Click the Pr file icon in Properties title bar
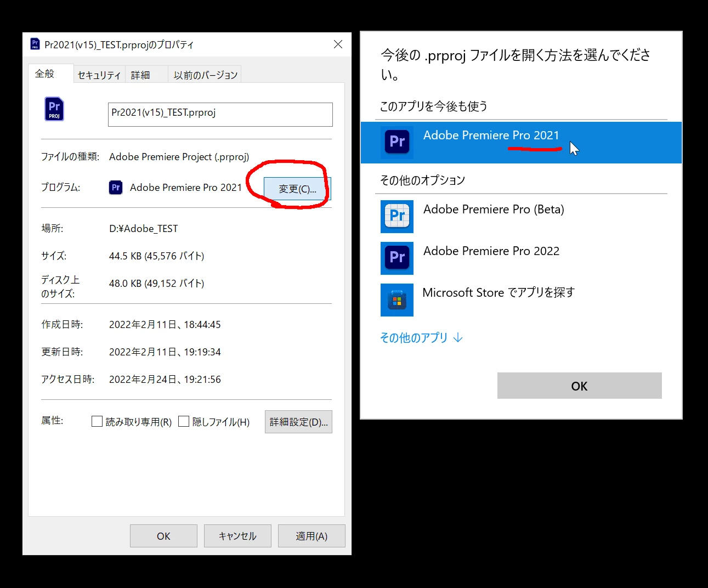The image size is (708, 588). tap(35, 44)
